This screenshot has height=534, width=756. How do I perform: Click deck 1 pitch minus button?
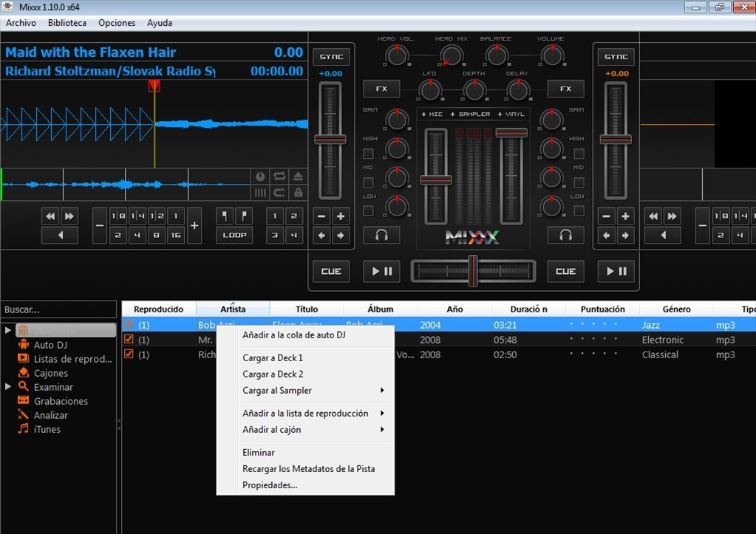click(x=321, y=216)
